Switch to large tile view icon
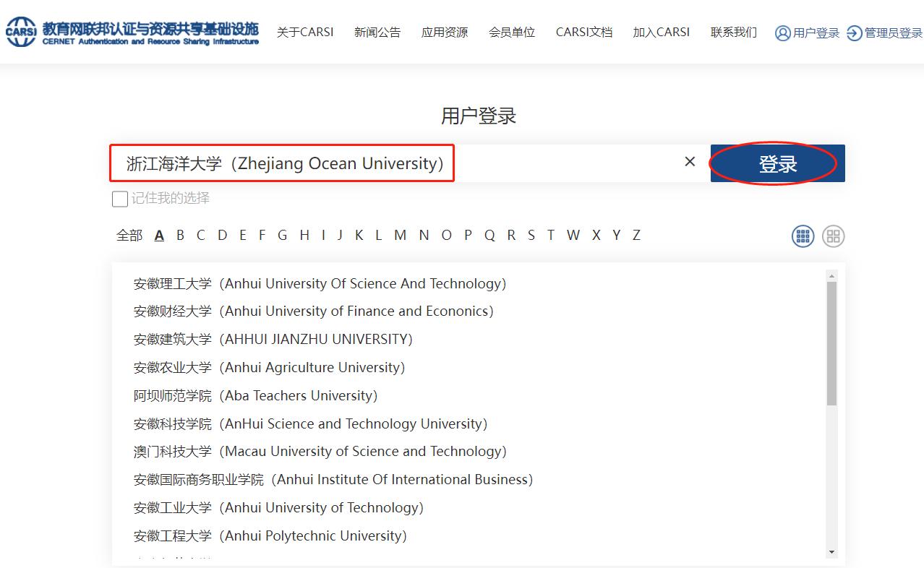924x568 pixels. point(834,236)
